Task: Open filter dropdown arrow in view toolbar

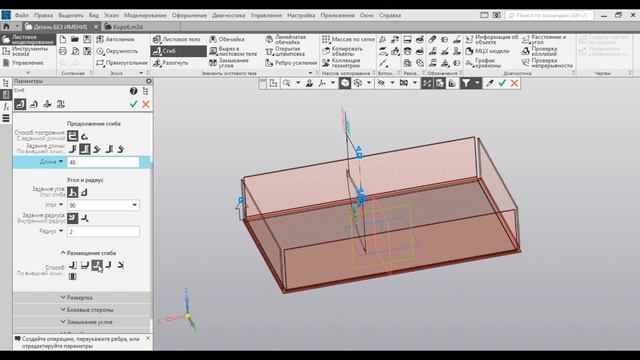Action: pyautogui.click(x=477, y=83)
